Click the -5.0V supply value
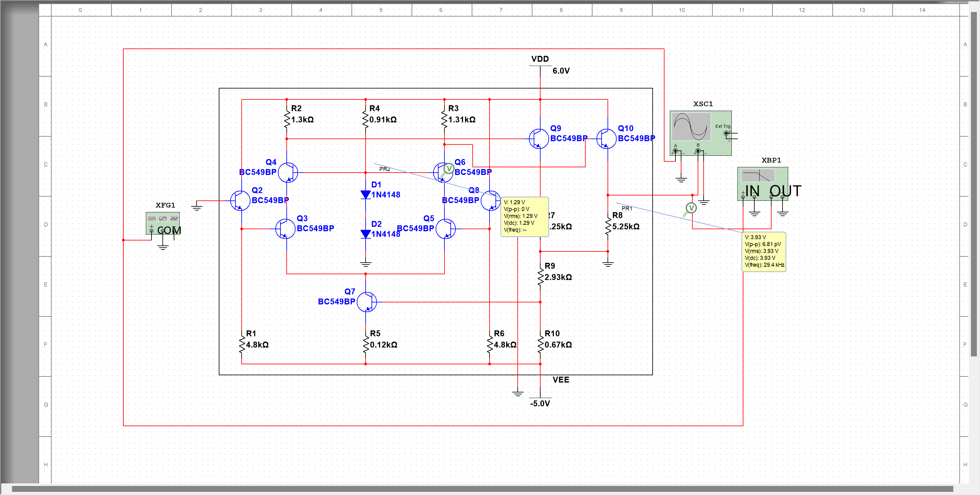The height and width of the screenshot is (495, 980). pos(540,403)
